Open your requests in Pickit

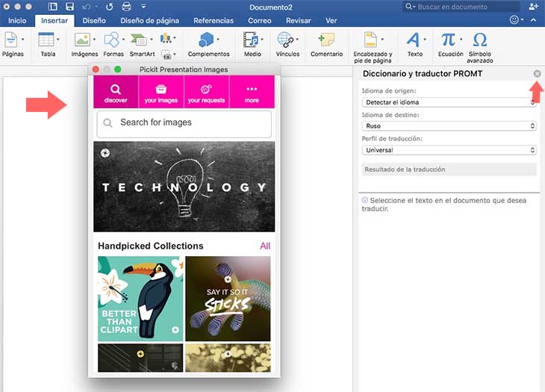click(x=207, y=92)
